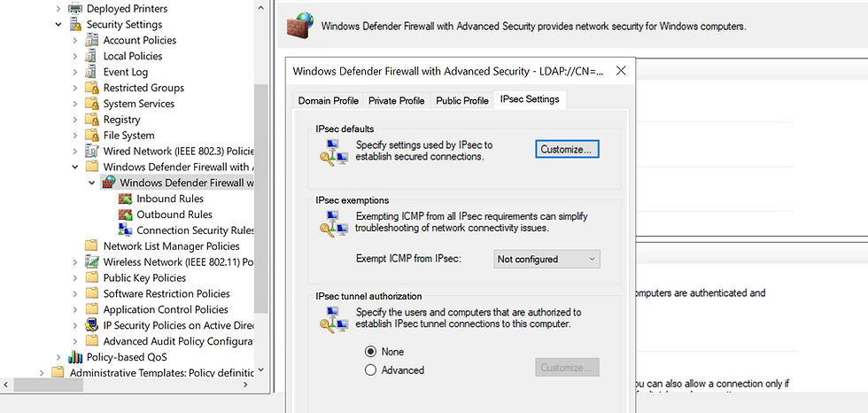Switch to the Public Profile tab
Image resolution: width=868 pixels, height=413 pixels.
pyautogui.click(x=462, y=101)
